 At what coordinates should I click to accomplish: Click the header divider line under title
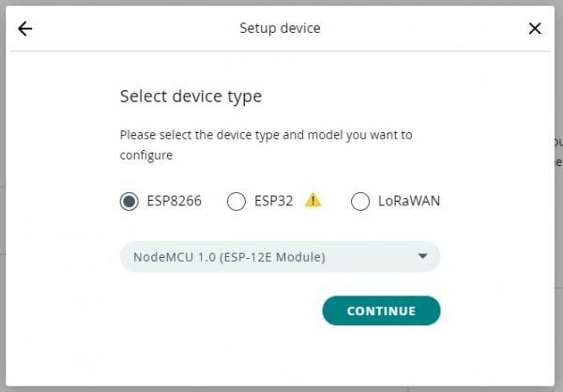pos(280,51)
